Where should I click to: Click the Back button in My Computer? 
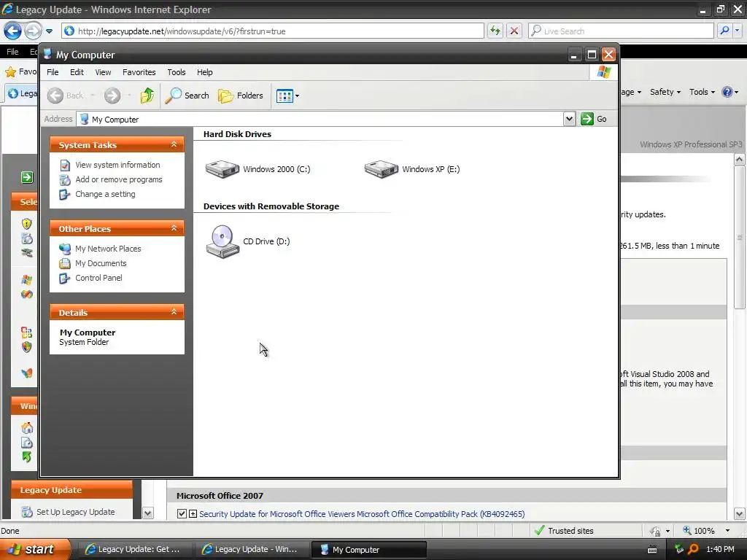click(65, 96)
